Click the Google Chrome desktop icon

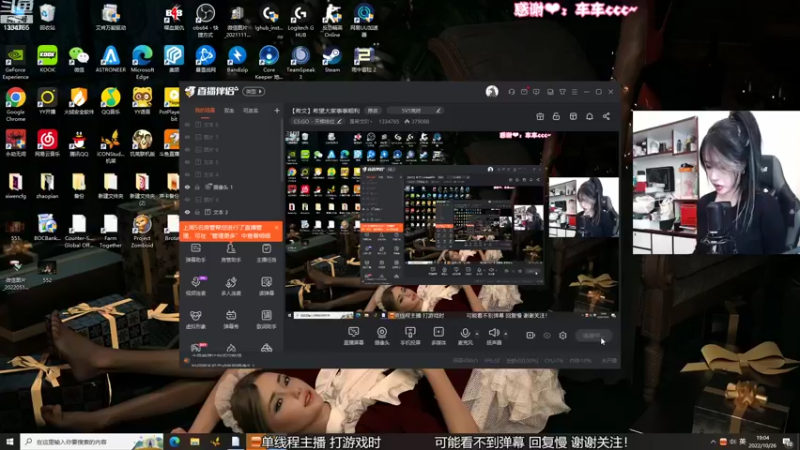(15, 102)
